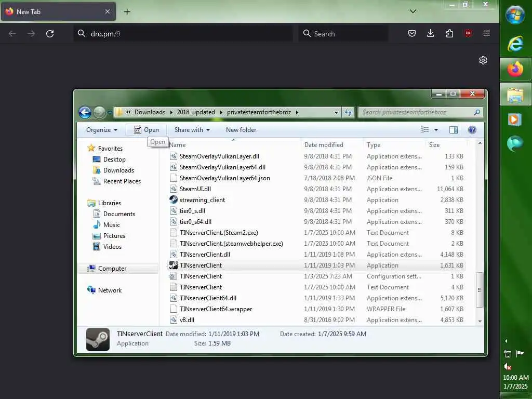Viewport: 532px width, 399px height.
Task: Refresh the privatesteamforthebroz folder view
Action: [x=349, y=112]
